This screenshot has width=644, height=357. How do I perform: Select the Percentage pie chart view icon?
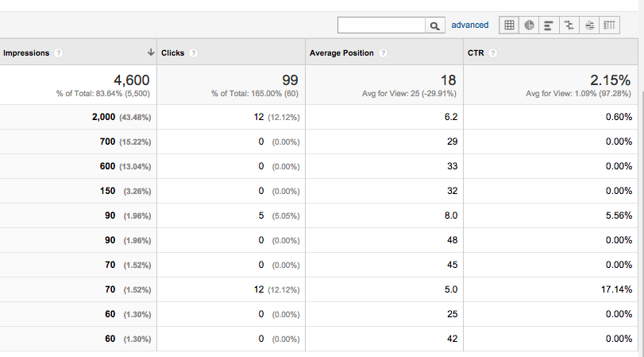coord(529,25)
